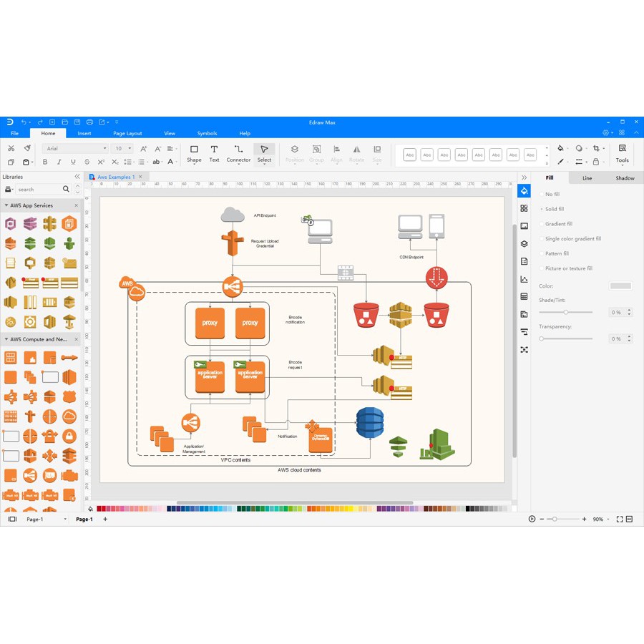Select the No fill radio option
Screen dimensions: 644x644
pyautogui.click(x=550, y=194)
